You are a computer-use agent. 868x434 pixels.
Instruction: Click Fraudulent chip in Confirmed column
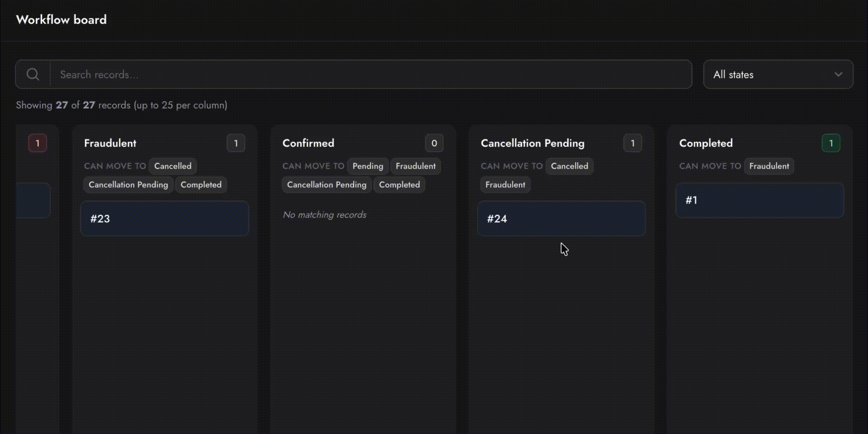(x=415, y=166)
